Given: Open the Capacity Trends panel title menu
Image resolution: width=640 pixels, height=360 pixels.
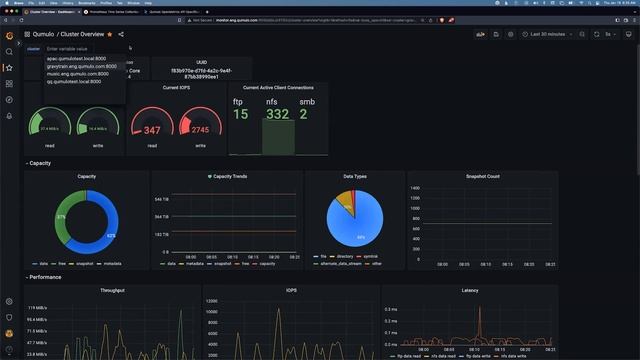Looking at the screenshot, I should (230, 176).
